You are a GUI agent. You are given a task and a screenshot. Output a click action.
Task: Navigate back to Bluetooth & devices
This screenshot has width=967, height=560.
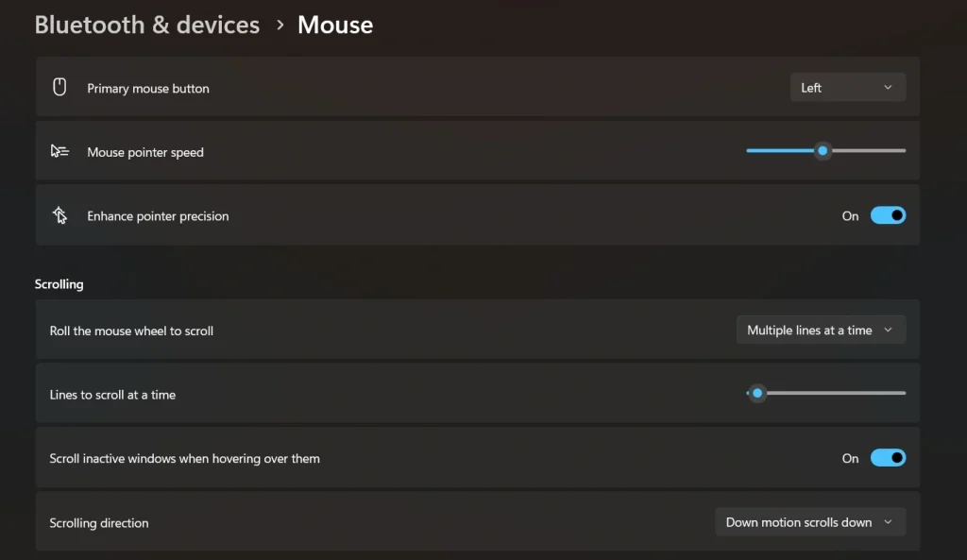click(146, 25)
